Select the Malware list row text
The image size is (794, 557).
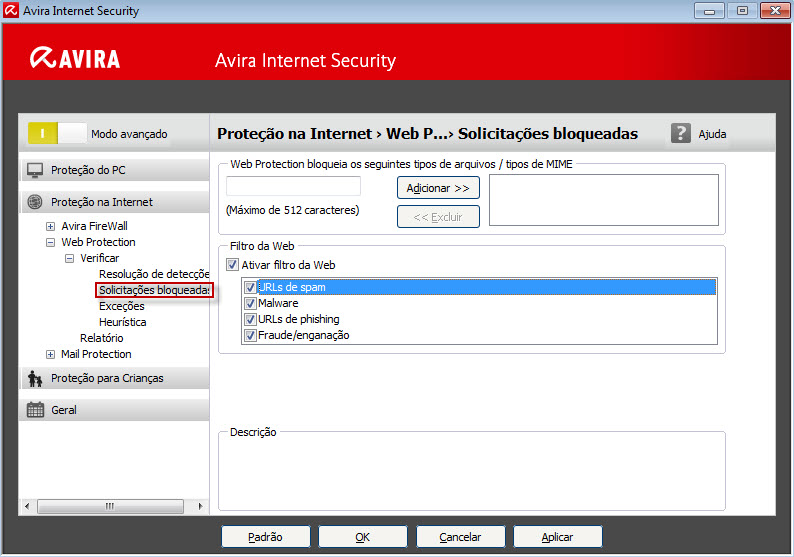[278, 303]
